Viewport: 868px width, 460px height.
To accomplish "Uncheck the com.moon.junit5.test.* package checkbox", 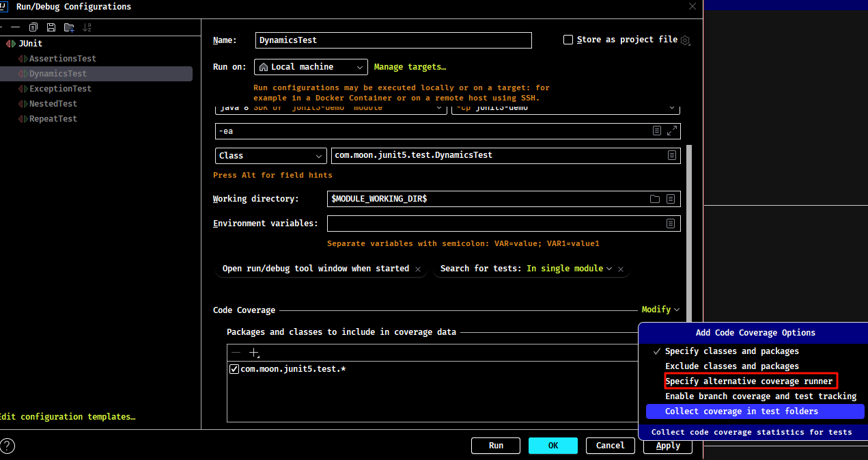I will (234, 369).
